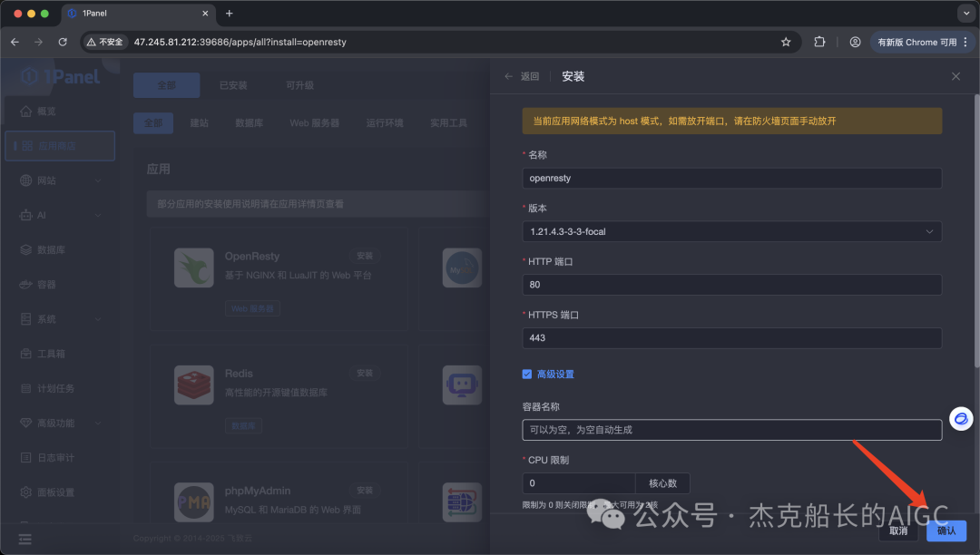The height and width of the screenshot is (555, 980).
Task: Bookmark this page with the star icon
Action: pos(786,42)
